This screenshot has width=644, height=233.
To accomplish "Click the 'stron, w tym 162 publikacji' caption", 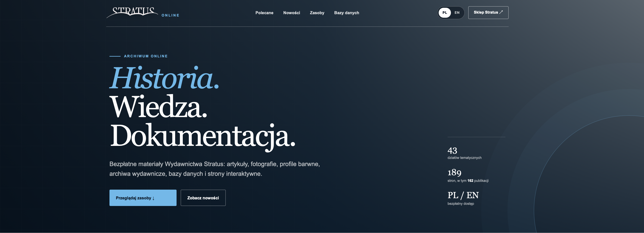I will click(468, 181).
